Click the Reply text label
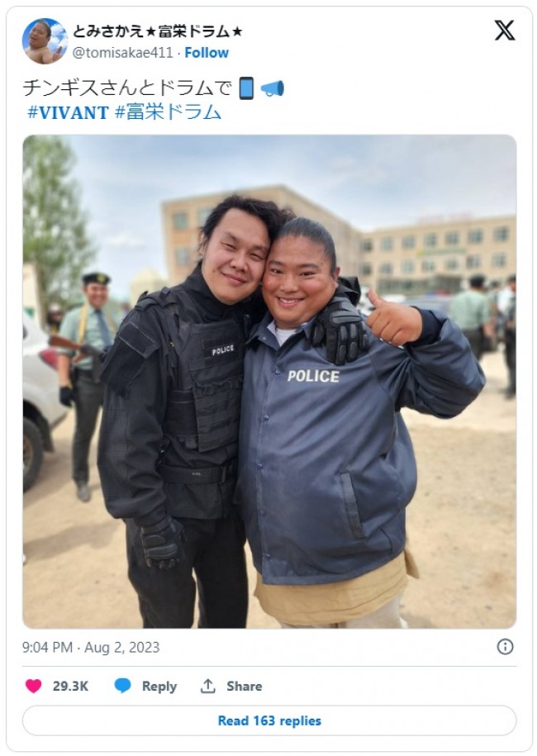The height and width of the screenshot is (756, 537). pos(159,686)
